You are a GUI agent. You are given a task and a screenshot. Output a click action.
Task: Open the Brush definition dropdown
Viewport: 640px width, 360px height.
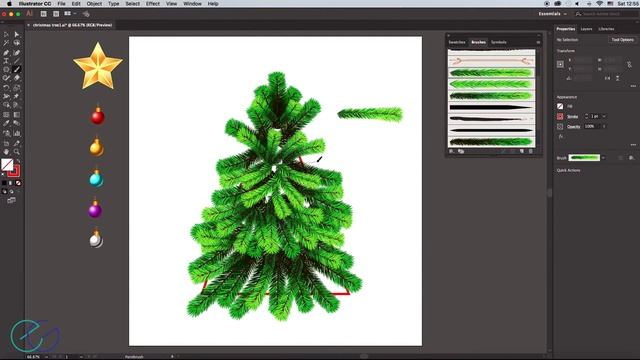click(603, 158)
